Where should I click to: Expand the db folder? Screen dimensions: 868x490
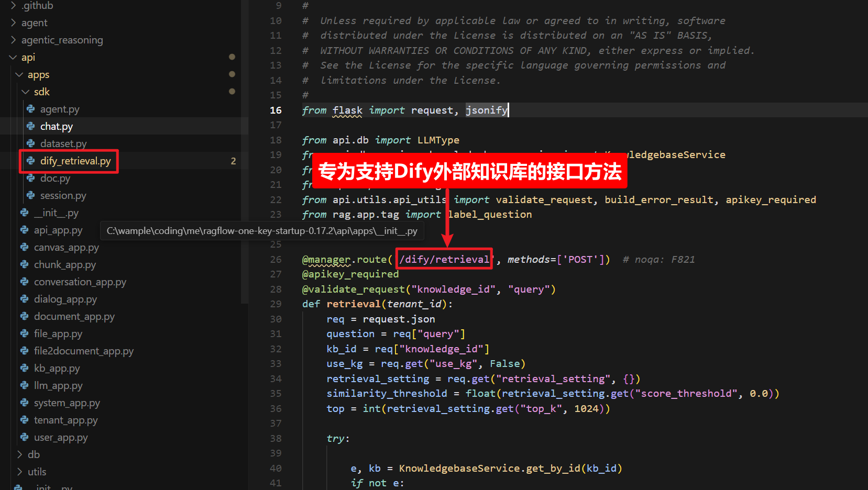point(20,454)
